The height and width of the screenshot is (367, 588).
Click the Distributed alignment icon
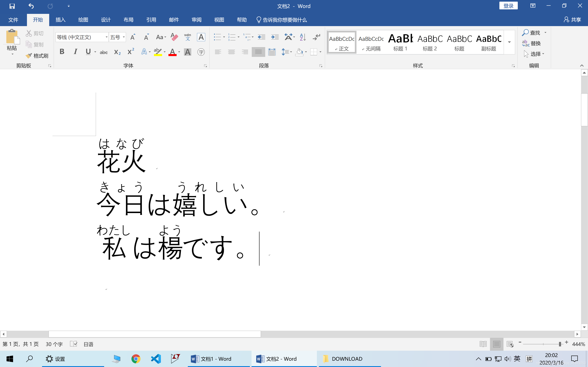pyautogui.click(x=272, y=52)
